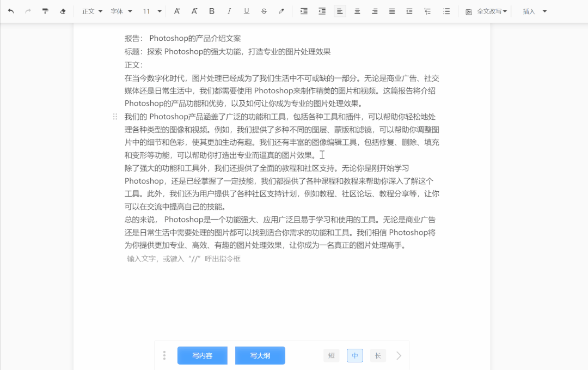
Task: Select the 中 length option
Action: coord(355,355)
